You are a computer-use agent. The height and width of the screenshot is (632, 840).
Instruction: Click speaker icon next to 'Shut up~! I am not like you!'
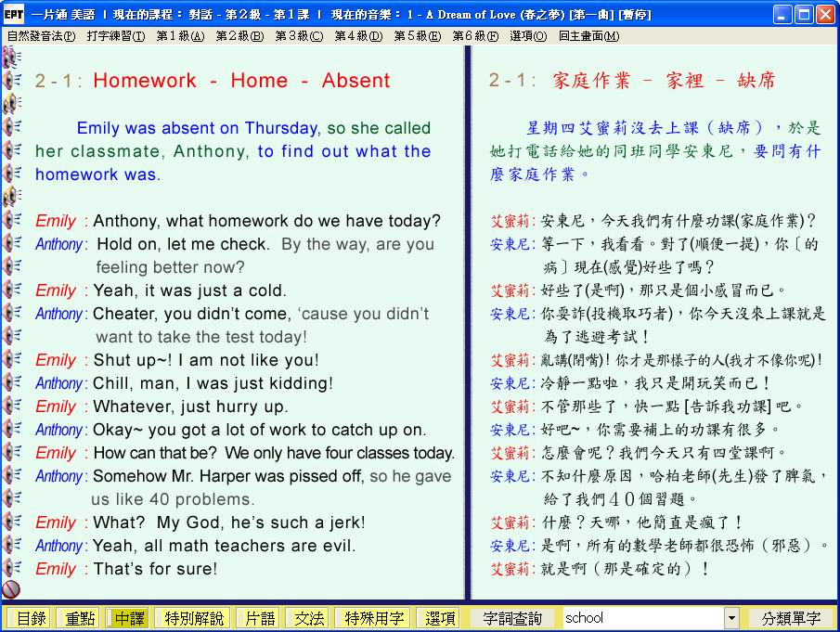point(11,359)
